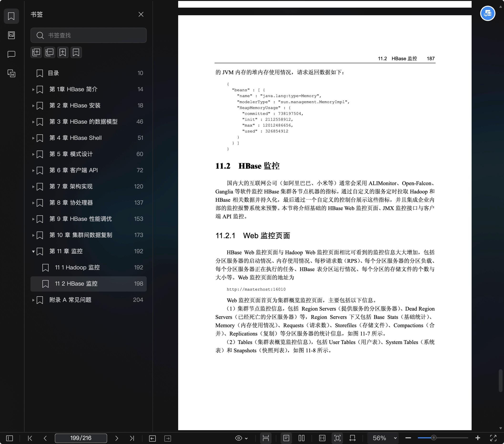Open 第 9 章 HBase 性能调优 bookmark
The image size is (504, 444).
[x=89, y=219]
